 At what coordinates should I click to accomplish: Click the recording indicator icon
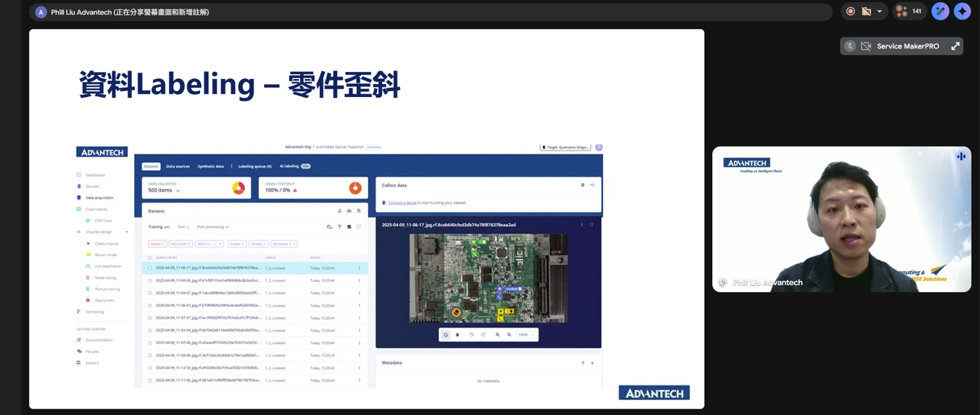(x=850, y=12)
